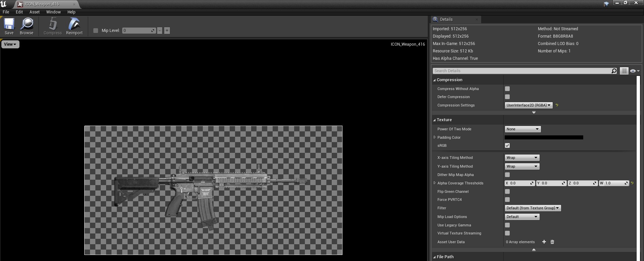
Task: Open X-axis Tiling Method dropdown
Action: 522,158
